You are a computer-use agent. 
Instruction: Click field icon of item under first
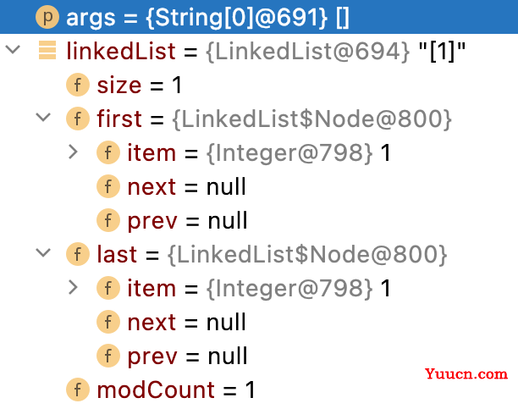pos(108,152)
